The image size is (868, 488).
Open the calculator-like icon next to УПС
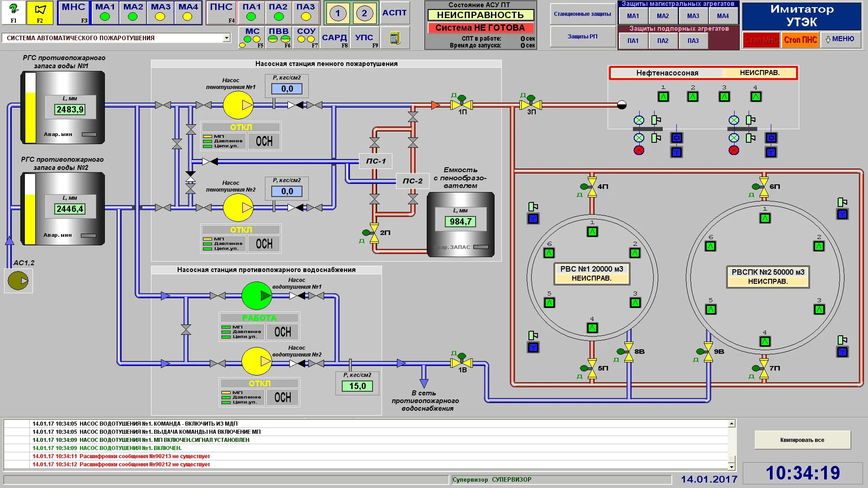coord(395,38)
